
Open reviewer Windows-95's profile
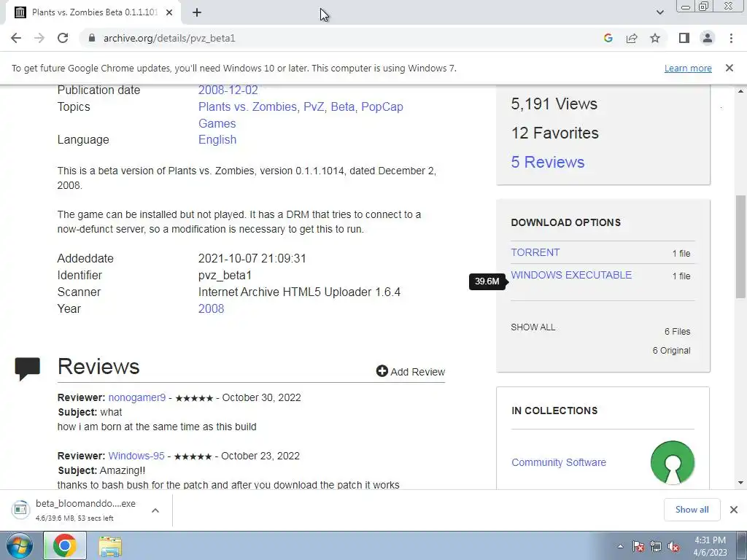tap(136, 456)
